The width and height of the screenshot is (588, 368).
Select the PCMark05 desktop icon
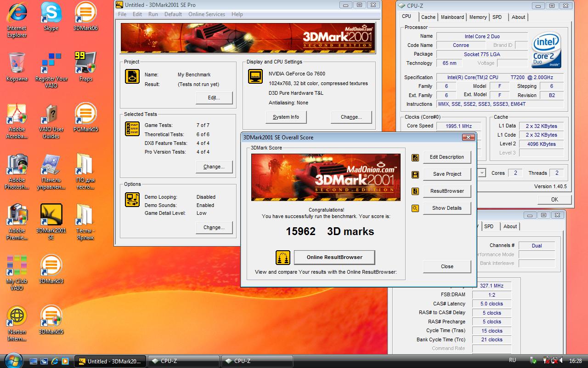point(85,118)
